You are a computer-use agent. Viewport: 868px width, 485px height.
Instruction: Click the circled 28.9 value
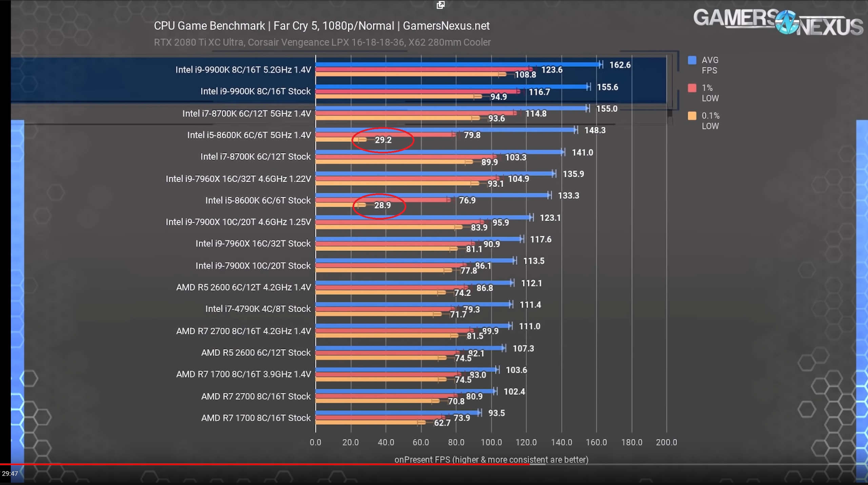point(382,205)
